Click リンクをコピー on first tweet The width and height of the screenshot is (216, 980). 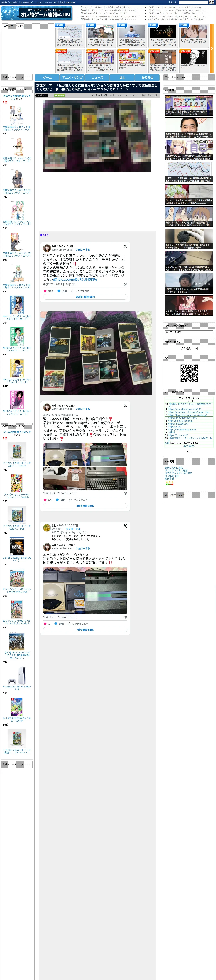tap(81, 291)
